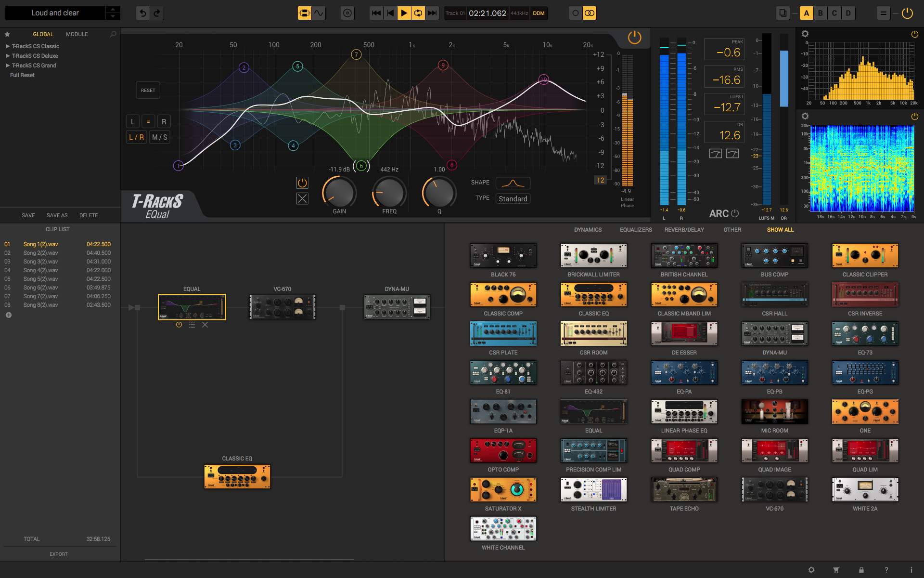
Task: Select EQ band node 7
Action: coord(356,54)
